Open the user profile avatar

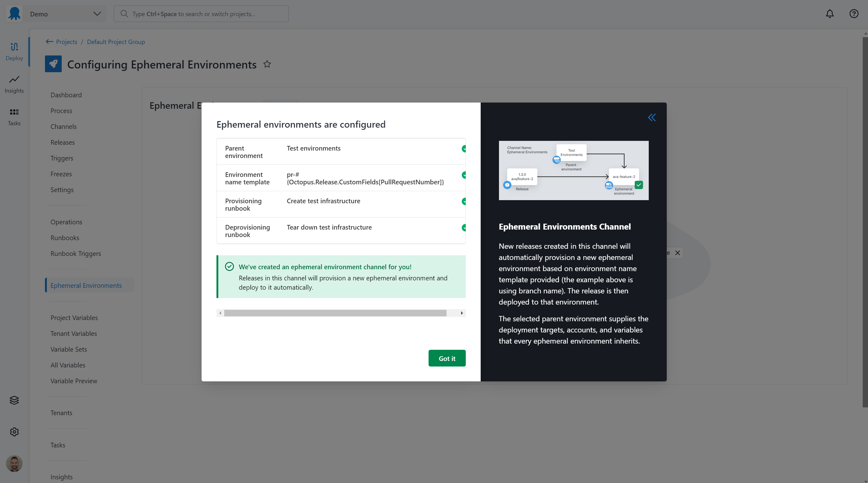click(14, 463)
